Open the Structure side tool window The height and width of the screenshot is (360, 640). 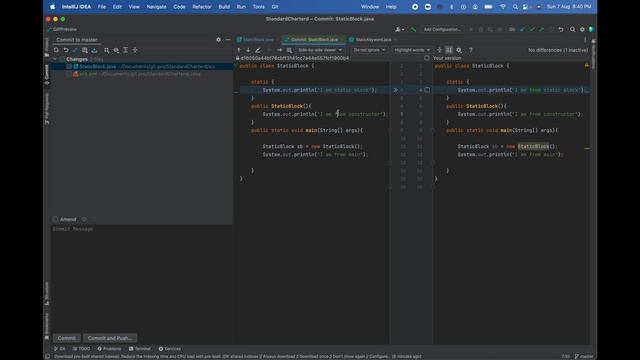click(x=47, y=293)
